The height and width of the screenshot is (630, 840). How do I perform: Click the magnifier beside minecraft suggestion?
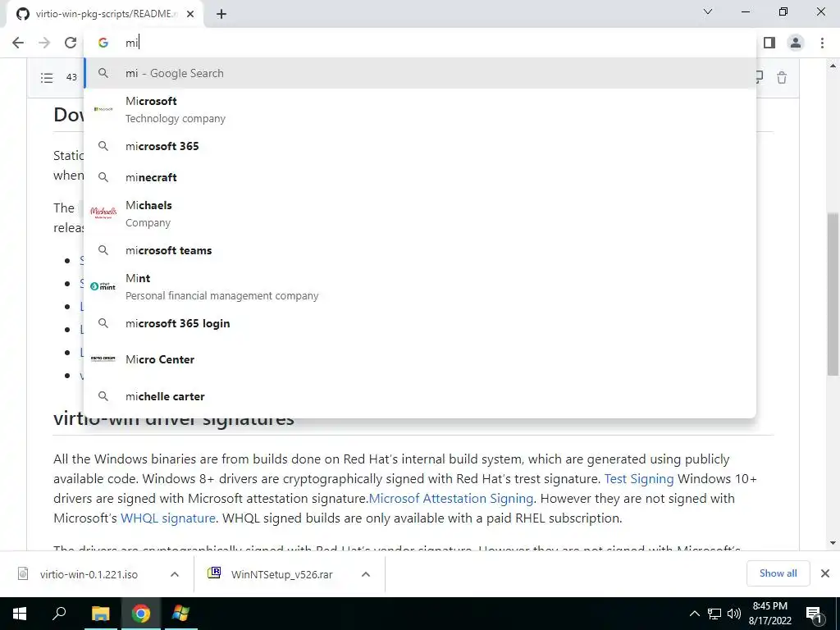(103, 177)
